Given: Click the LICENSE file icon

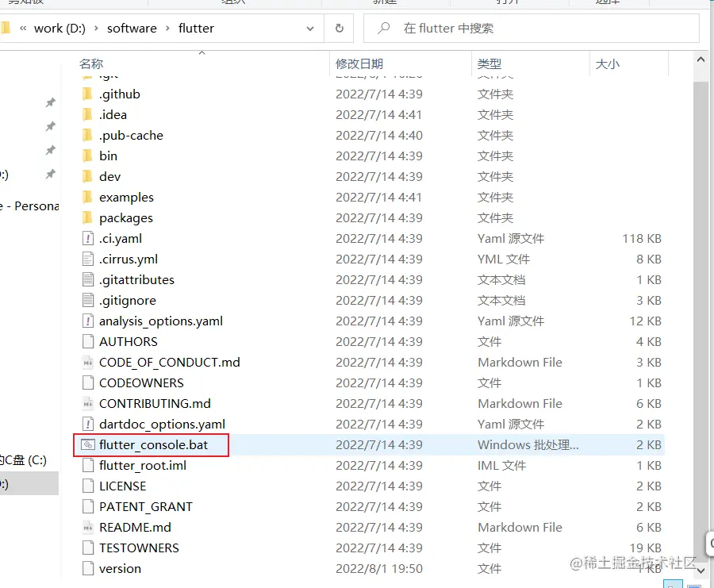Looking at the screenshot, I should 88,486.
